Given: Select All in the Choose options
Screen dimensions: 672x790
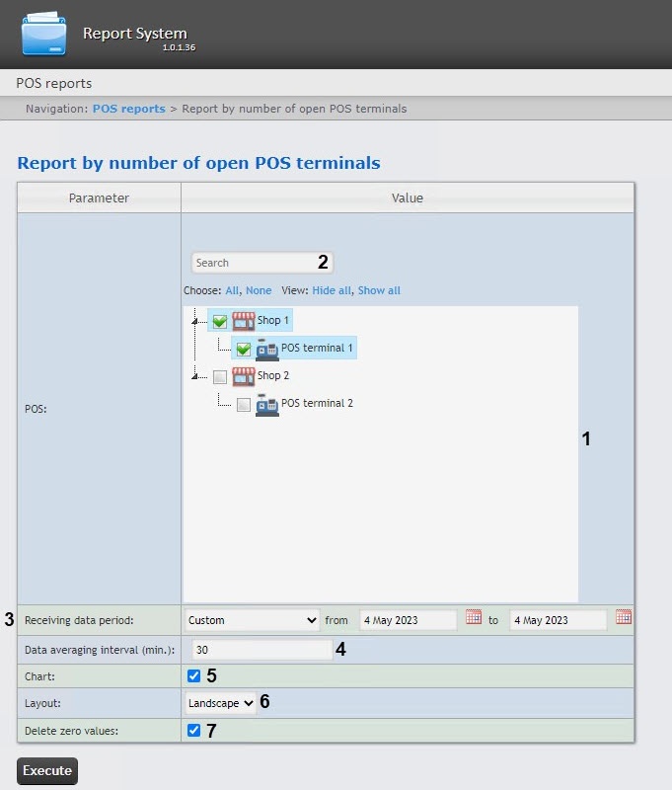Looking at the screenshot, I should (x=232, y=291).
